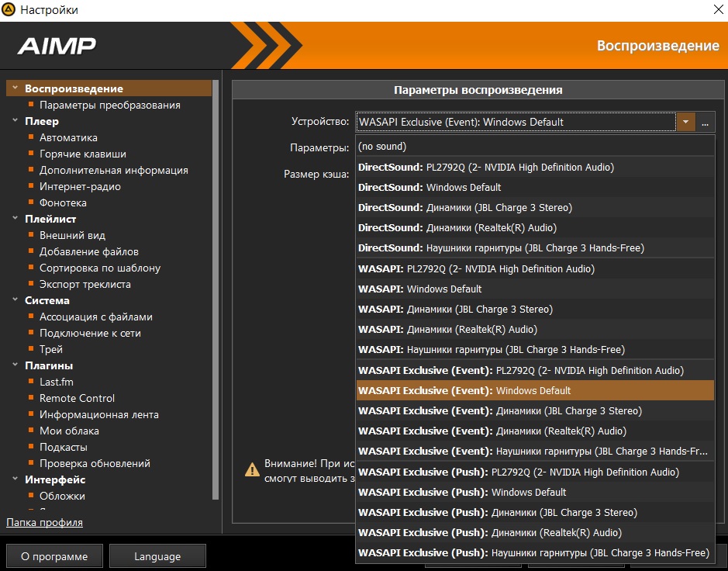Collapse the Интерфейс tree section

[x=15, y=479]
